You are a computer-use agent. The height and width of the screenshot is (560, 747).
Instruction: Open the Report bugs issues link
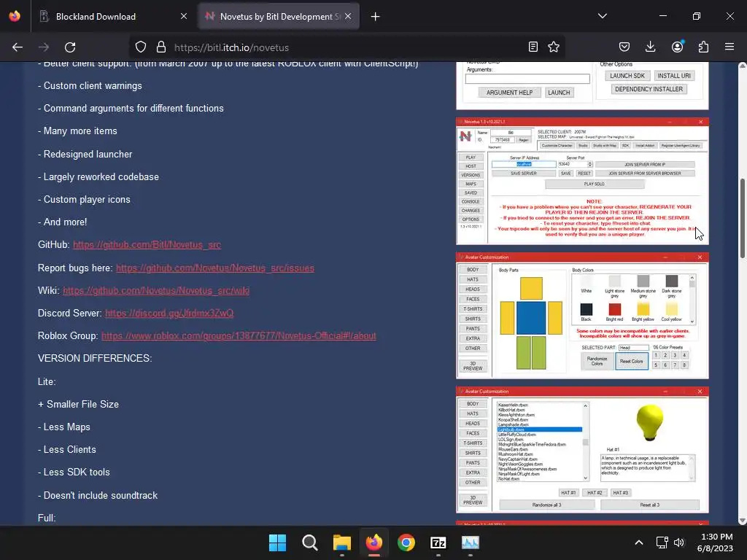click(215, 268)
